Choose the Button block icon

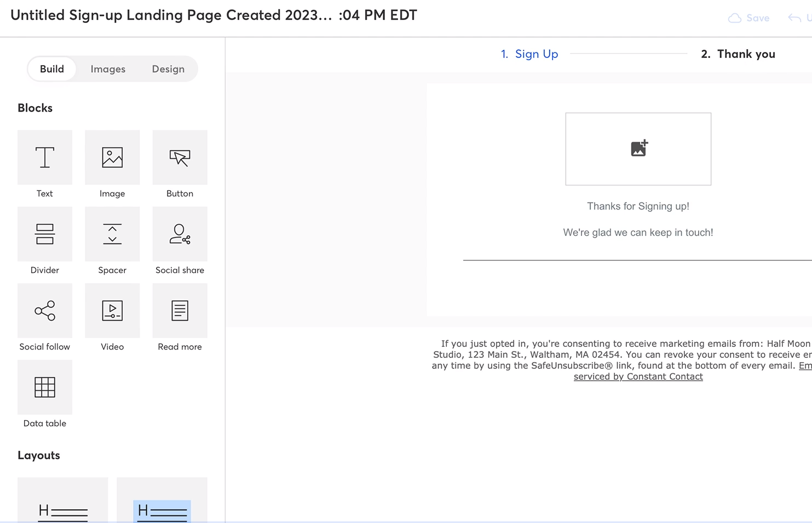tap(180, 158)
